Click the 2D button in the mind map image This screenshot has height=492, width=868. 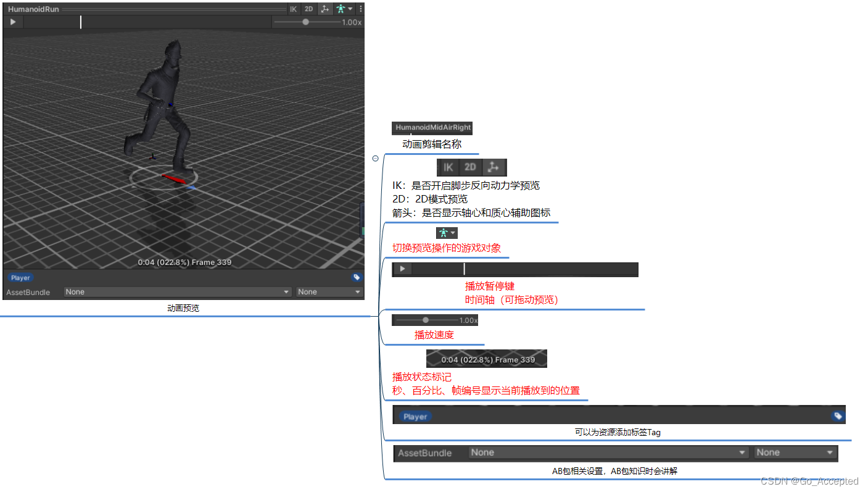470,167
